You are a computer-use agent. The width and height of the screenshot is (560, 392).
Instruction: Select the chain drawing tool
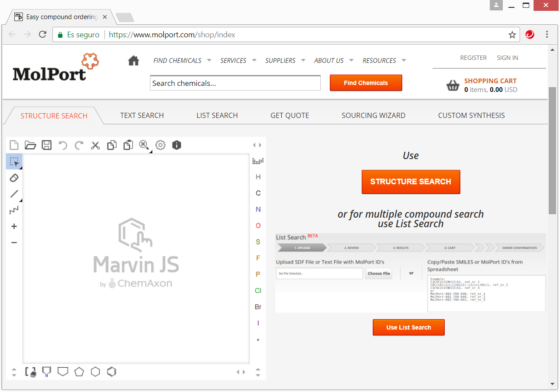coord(14,210)
